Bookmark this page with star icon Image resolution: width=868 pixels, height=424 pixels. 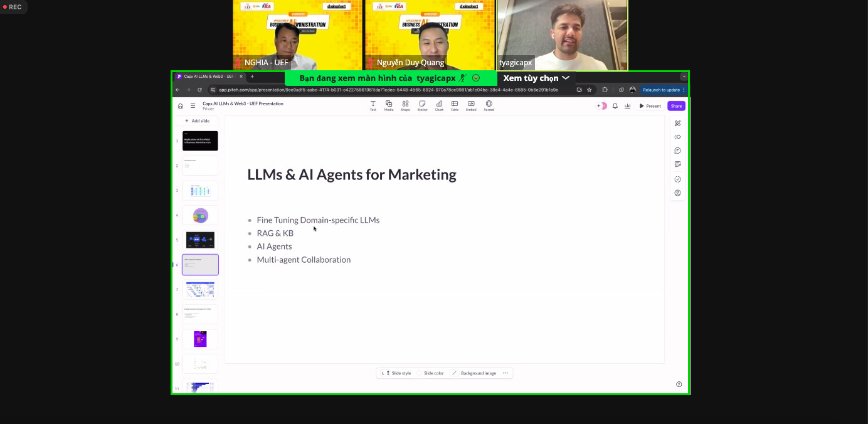click(589, 90)
